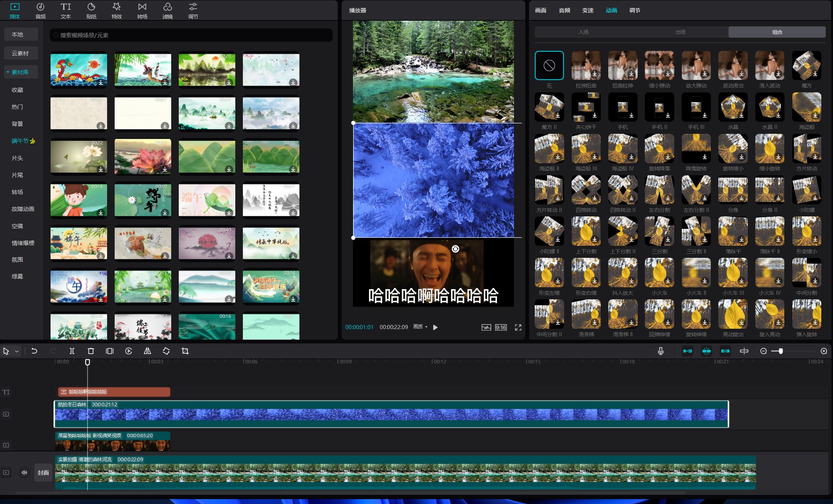Zoom in the timeline with plus icon

(824, 351)
